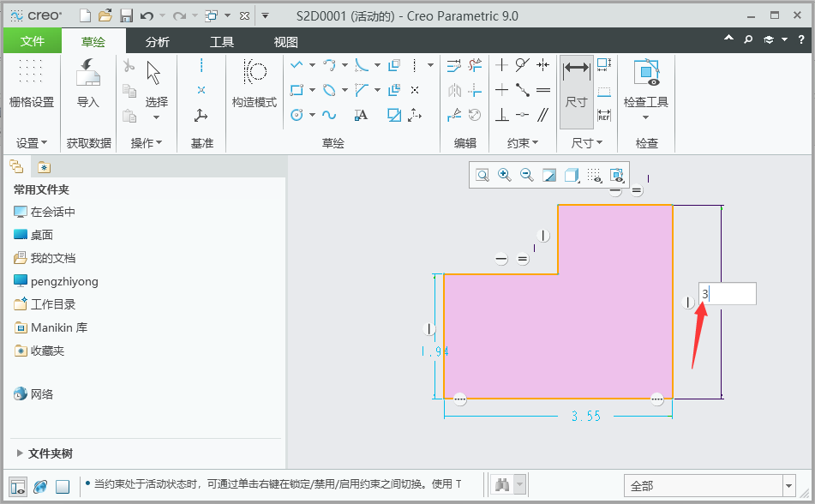Screen dimensions: 815x504
Task: Select the Thicken tool
Action: click(394, 90)
